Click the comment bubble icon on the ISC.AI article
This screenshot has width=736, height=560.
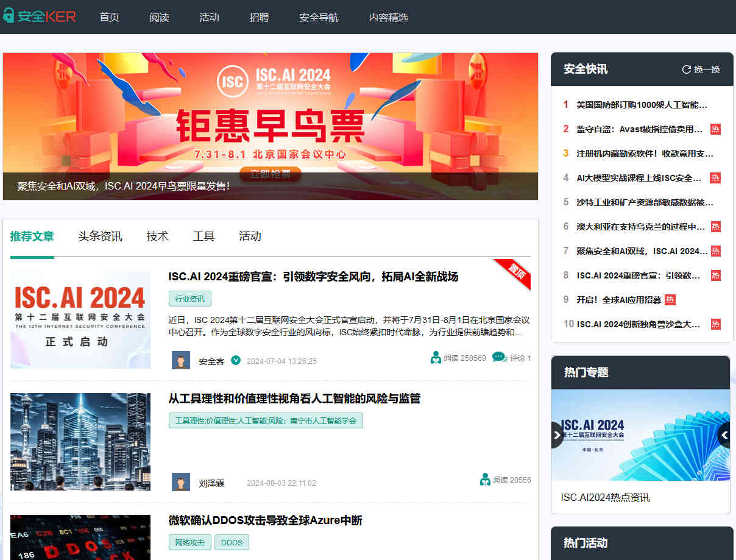499,357
